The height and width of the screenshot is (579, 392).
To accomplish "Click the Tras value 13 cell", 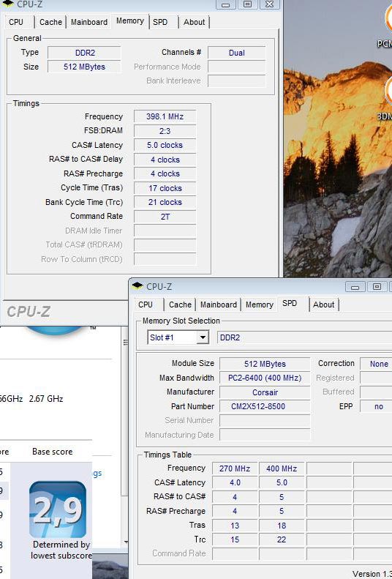I will (x=235, y=526).
